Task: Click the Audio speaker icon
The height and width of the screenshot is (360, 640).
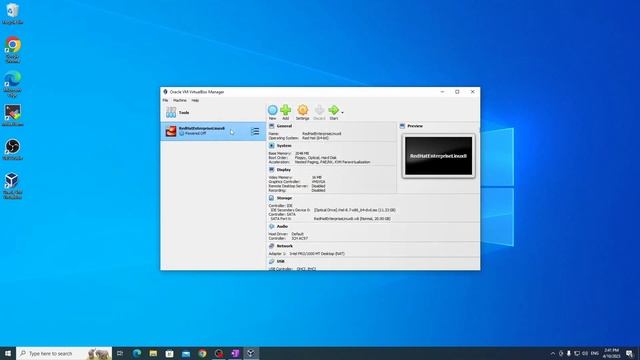Action: tap(272, 227)
